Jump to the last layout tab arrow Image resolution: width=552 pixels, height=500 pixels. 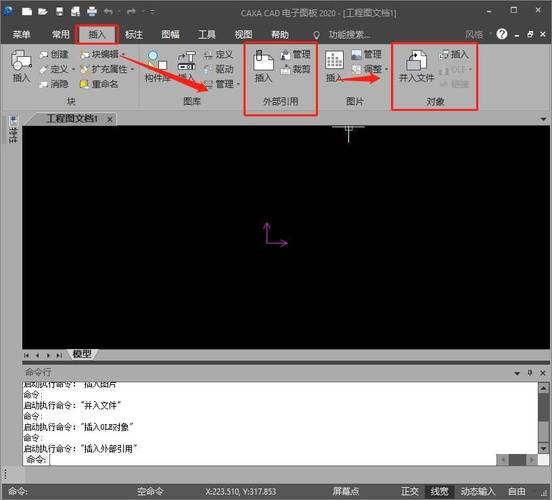coord(59,355)
